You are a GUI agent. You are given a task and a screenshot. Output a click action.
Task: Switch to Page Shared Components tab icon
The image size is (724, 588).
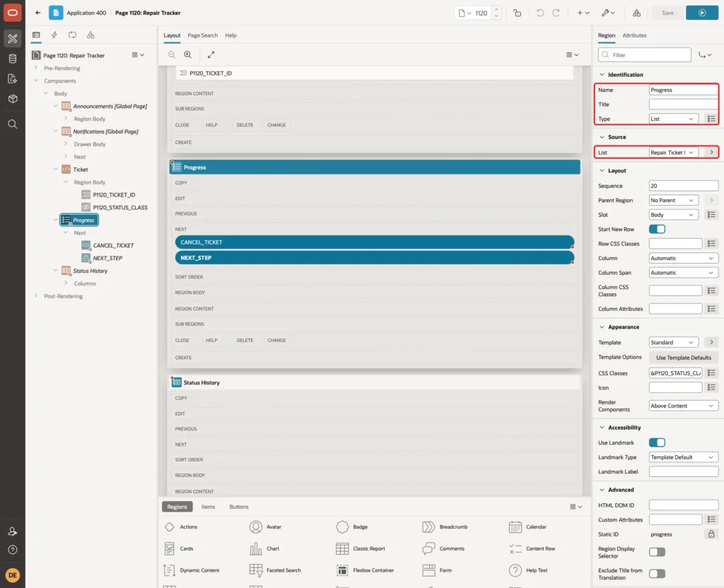pyautogui.click(x=90, y=35)
